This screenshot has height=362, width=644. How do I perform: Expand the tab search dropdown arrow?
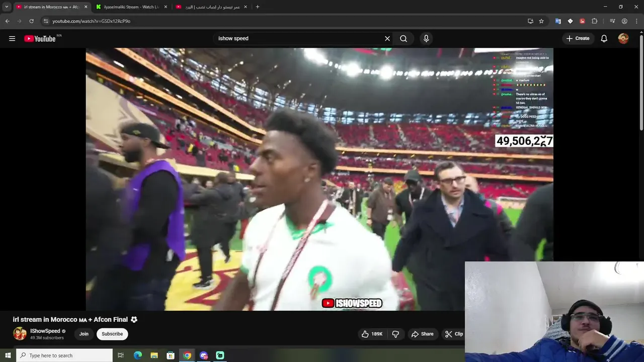click(7, 7)
